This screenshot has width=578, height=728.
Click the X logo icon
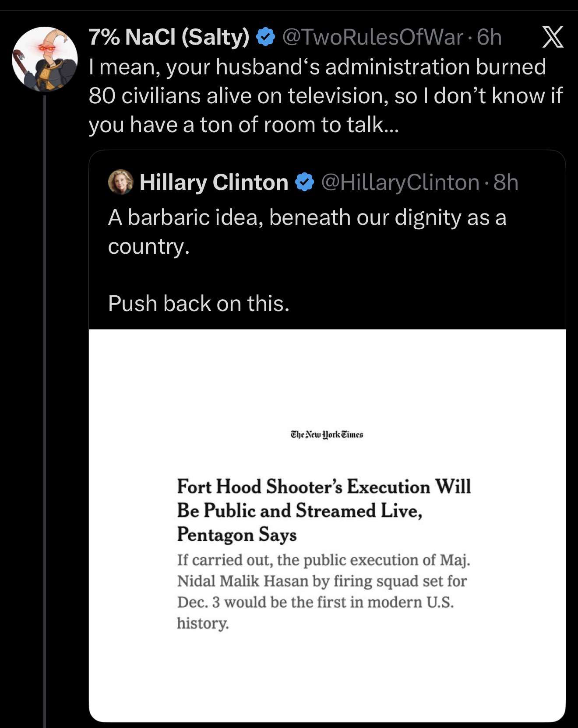pyautogui.click(x=553, y=37)
